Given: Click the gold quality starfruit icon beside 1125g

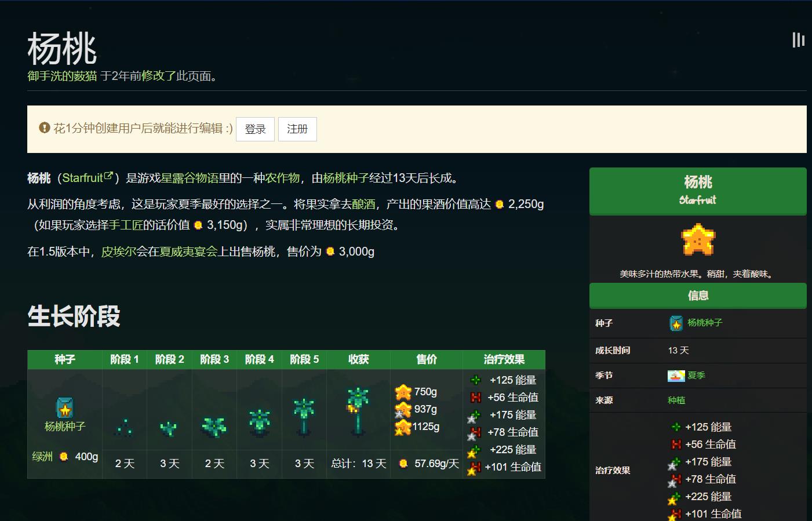Looking at the screenshot, I should click(x=403, y=427).
